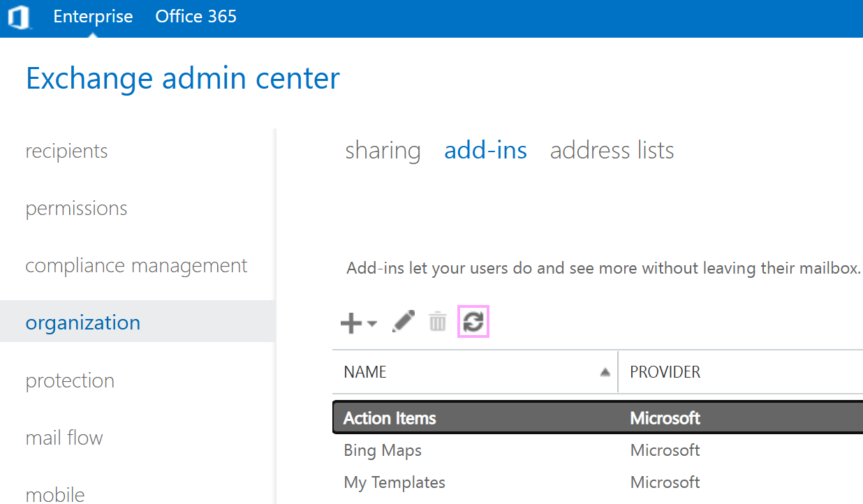Select the Enterprise menu item
863x504 pixels.
tap(93, 17)
